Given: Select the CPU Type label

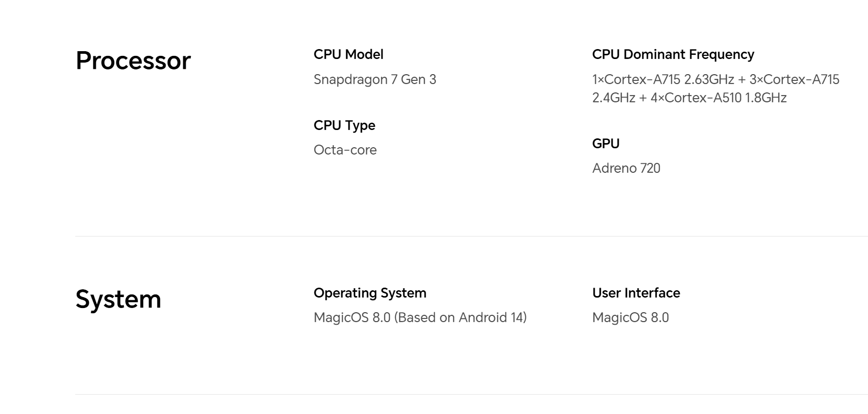Looking at the screenshot, I should click(344, 125).
